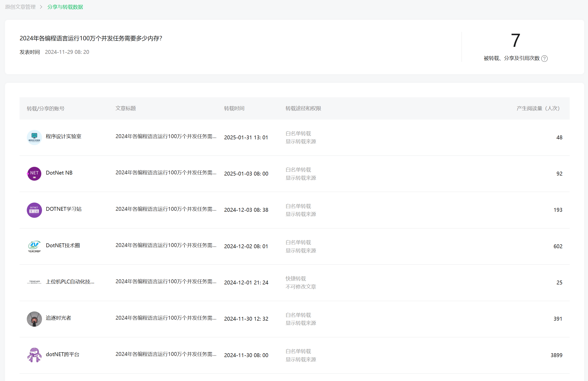Click 分享与转载数据 breadcrumb item
588x381 pixels.
pos(65,7)
